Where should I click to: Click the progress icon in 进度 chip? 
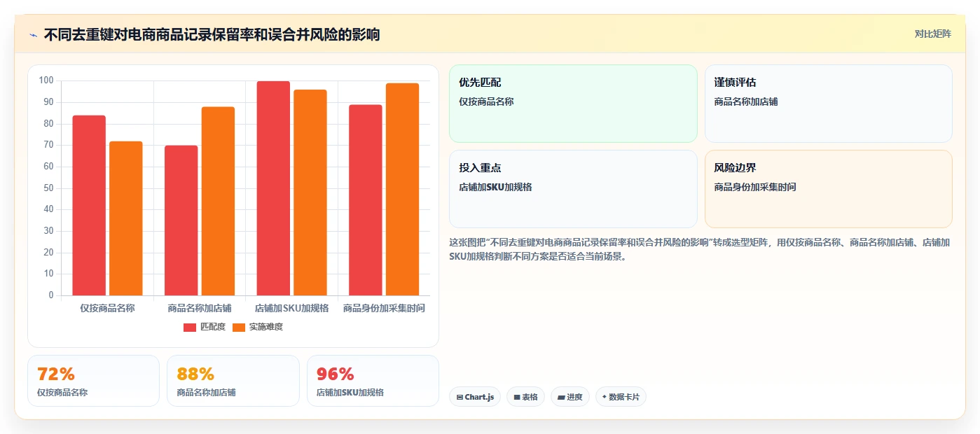point(561,397)
